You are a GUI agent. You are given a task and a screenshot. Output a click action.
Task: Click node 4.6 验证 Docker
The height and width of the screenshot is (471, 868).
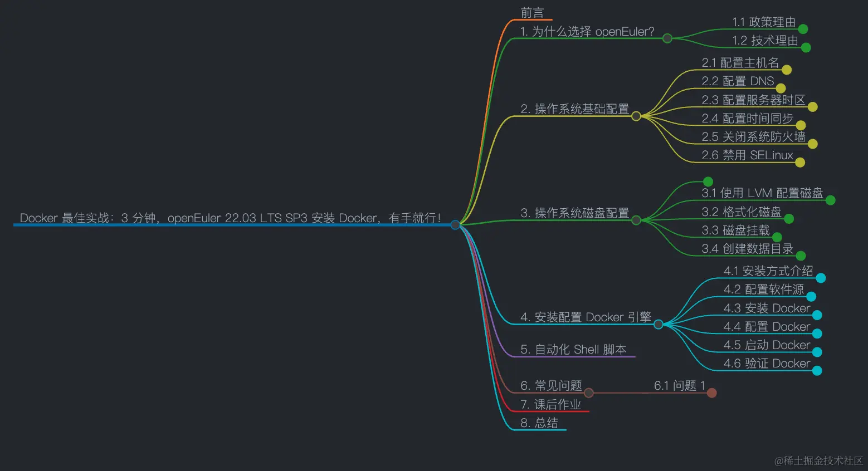tap(767, 364)
